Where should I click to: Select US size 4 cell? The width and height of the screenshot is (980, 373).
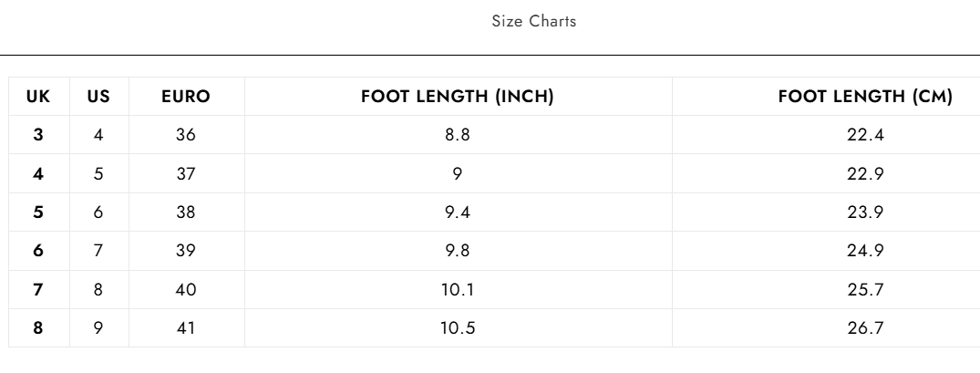point(98,136)
